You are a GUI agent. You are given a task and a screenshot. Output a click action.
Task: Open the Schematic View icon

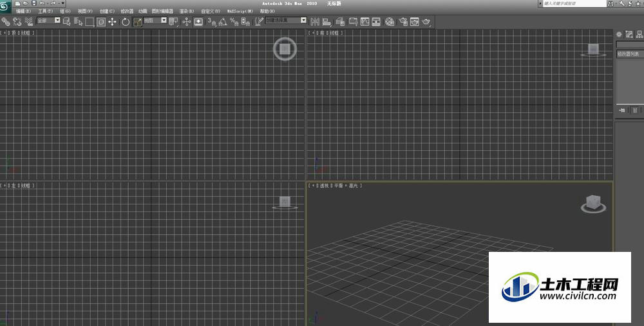point(376,21)
